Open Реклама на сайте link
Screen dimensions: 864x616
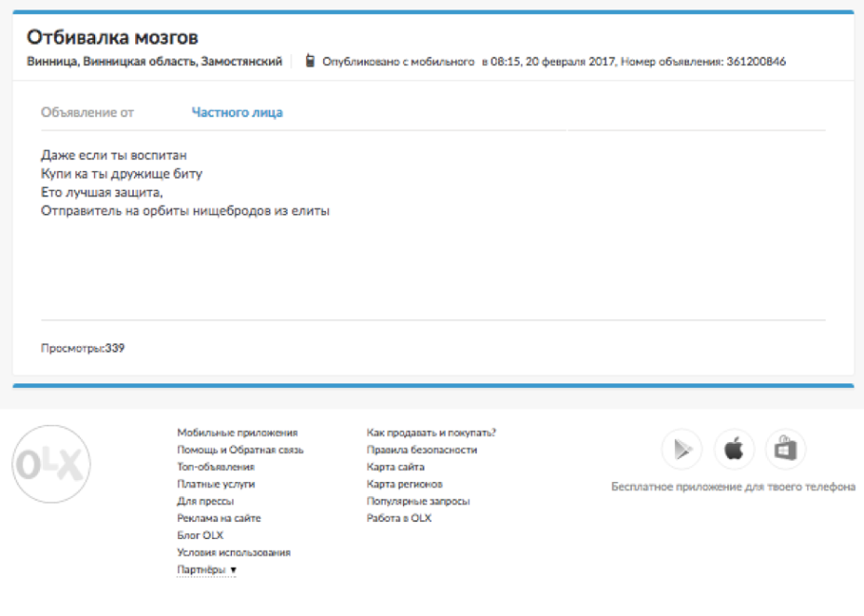pos(219,518)
